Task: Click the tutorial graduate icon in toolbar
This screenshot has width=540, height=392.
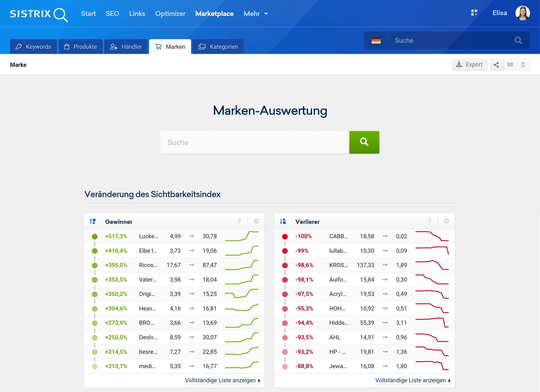Action: [x=523, y=65]
